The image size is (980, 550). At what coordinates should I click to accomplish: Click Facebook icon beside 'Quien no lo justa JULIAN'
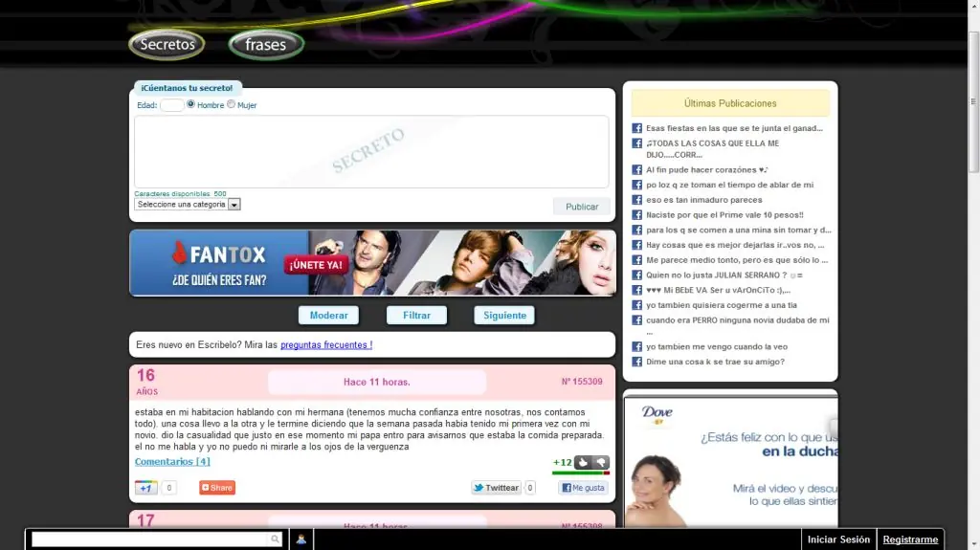636,275
